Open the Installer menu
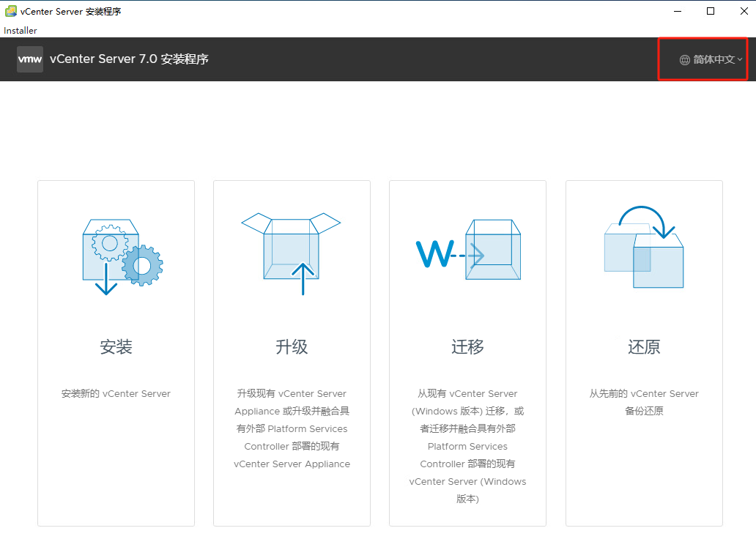Screen dimensions: 756x539 tap(21, 30)
